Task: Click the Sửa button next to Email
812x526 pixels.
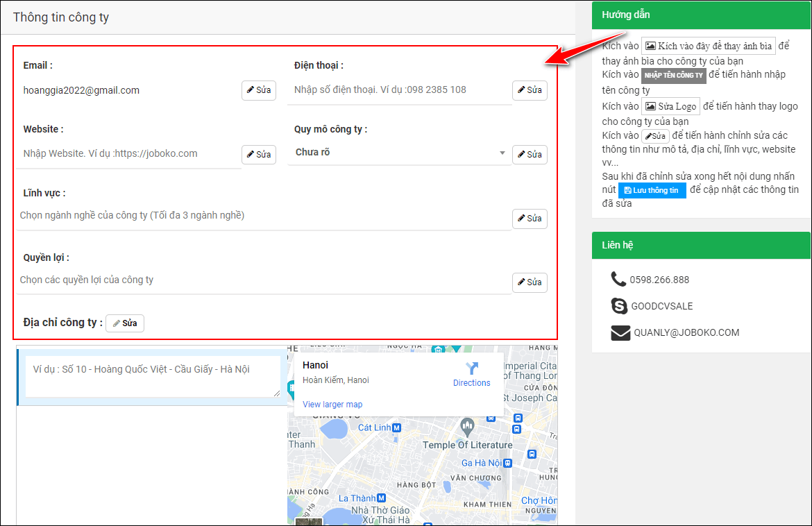Action: pyautogui.click(x=258, y=90)
